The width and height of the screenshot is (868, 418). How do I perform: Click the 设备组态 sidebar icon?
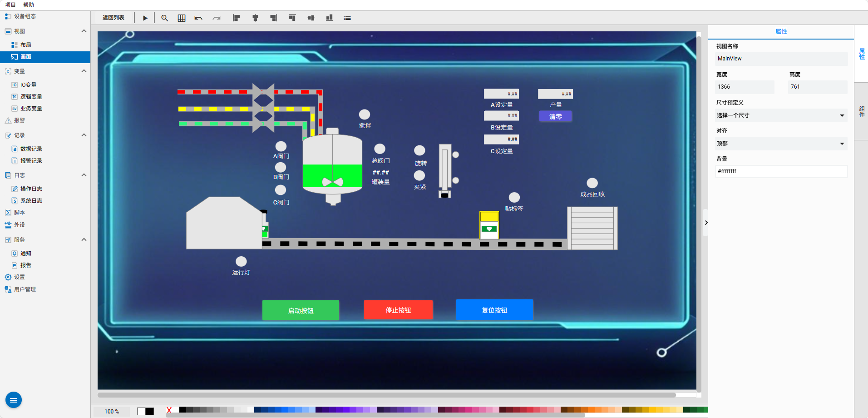coord(8,16)
